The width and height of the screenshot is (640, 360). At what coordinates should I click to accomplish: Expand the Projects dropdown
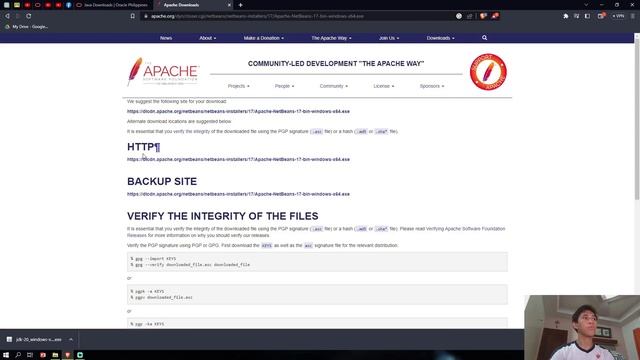(238, 86)
